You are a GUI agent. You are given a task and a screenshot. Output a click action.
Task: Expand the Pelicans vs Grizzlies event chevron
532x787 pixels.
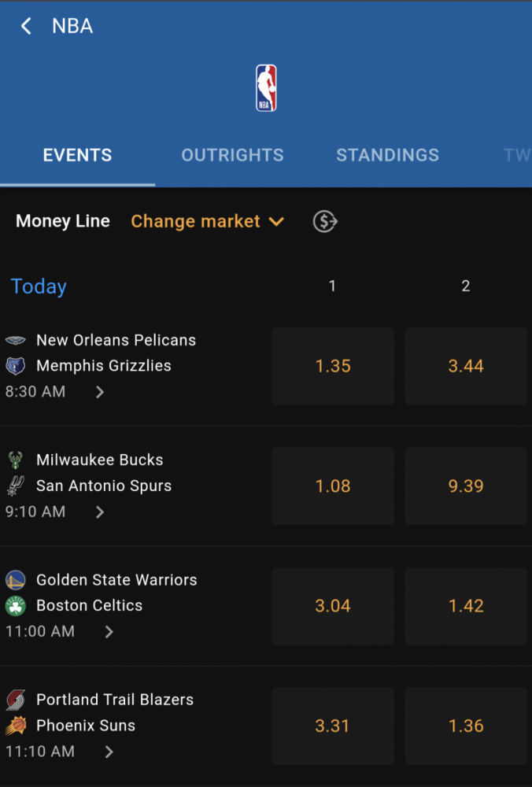(x=100, y=392)
